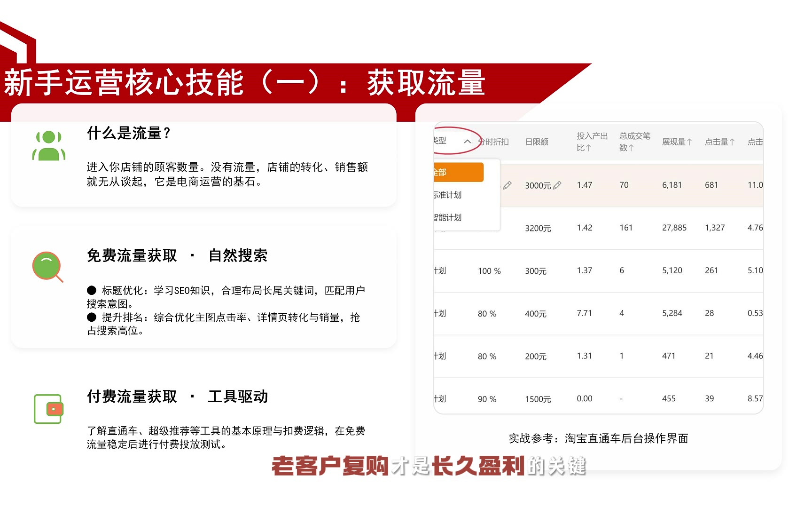Image resolution: width=812 pixels, height=508 pixels.
Task: Click the 681 clicks cell
Action: [x=711, y=185]
